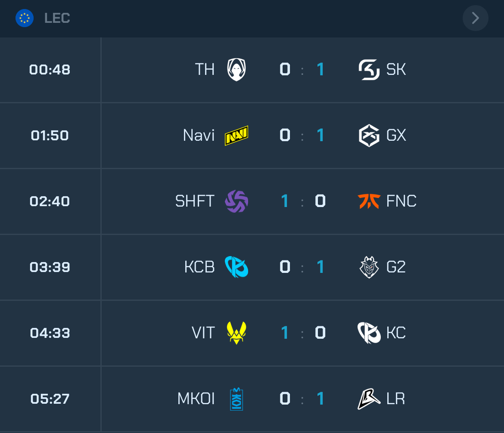Click the SHFT team name
Viewport: 504px width, 433px height.
[195, 201]
